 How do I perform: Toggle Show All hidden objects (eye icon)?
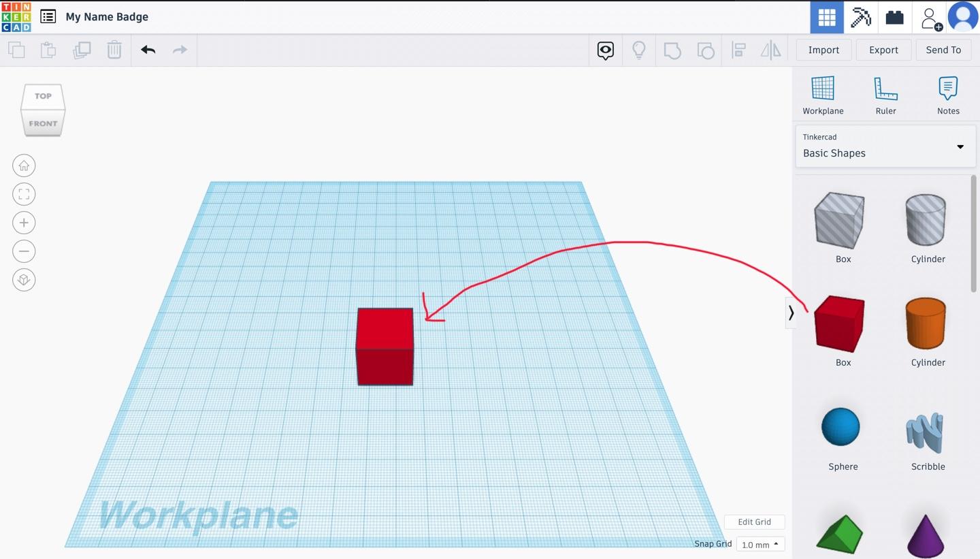605,50
